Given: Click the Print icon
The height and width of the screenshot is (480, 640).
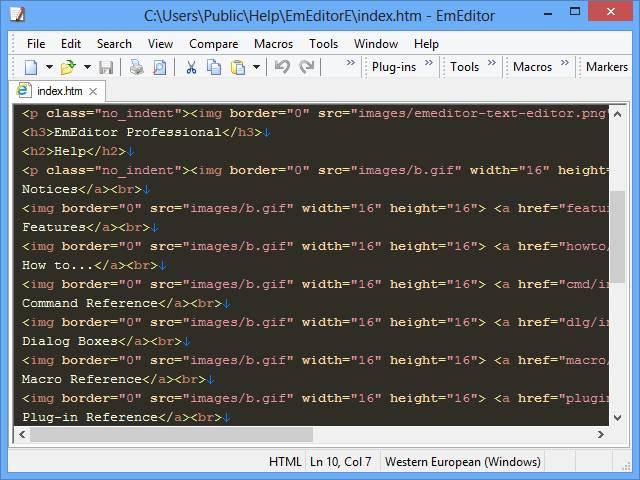Looking at the screenshot, I should [135, 67].
